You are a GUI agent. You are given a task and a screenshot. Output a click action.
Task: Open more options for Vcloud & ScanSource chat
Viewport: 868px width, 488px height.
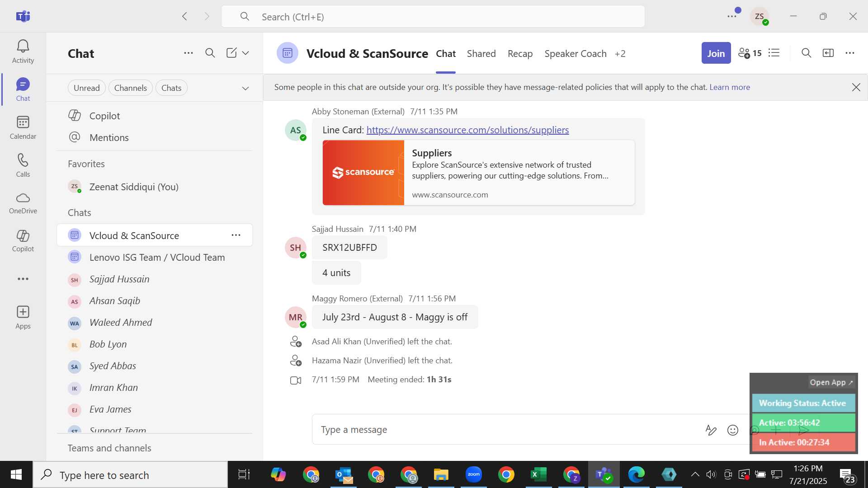[236, 235]
